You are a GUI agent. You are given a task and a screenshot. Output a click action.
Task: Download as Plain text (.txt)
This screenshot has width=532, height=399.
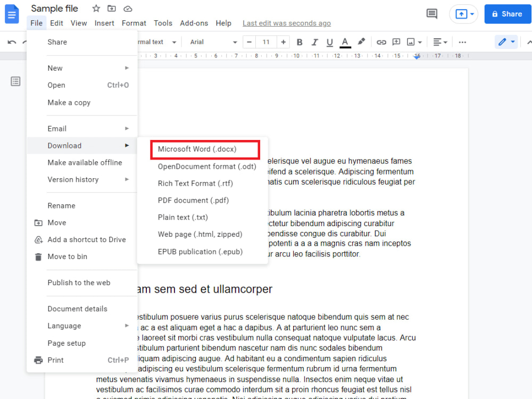(x=203, y=218)
